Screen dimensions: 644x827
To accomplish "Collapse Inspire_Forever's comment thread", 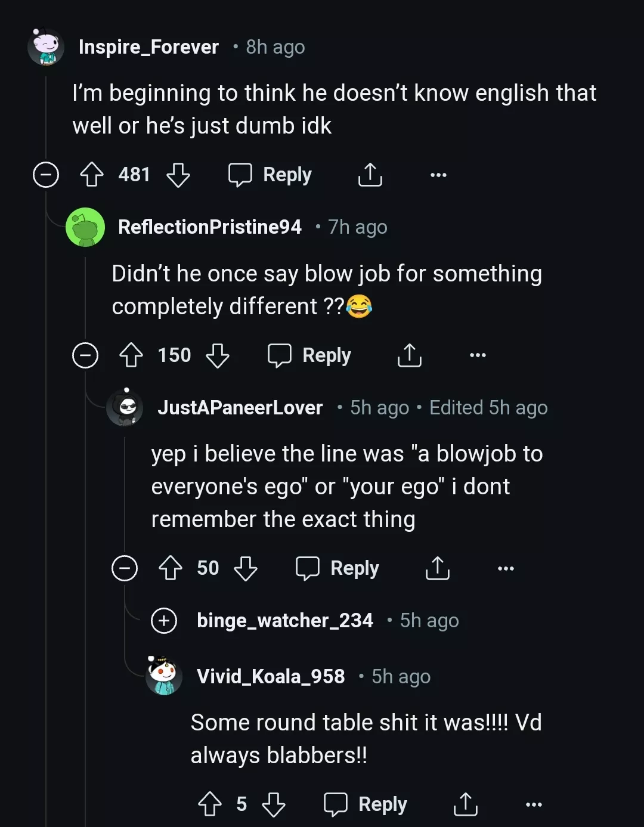I will pyautogui.click(x=45, y=175).
